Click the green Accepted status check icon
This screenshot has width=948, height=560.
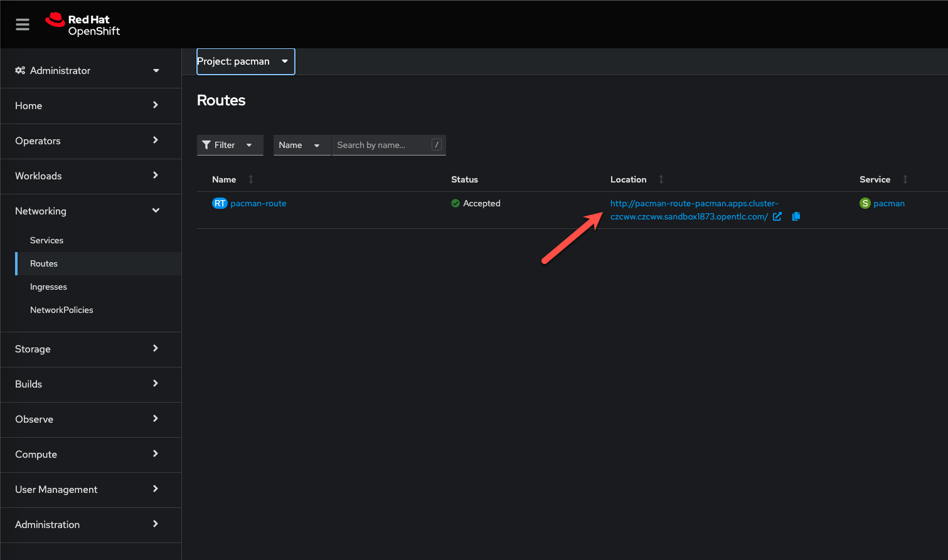[455, 203]
